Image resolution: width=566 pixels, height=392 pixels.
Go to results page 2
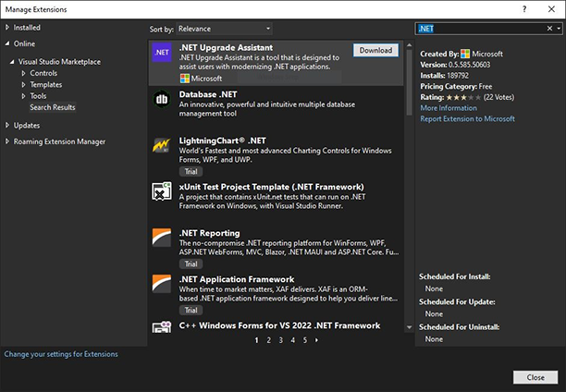268,340
